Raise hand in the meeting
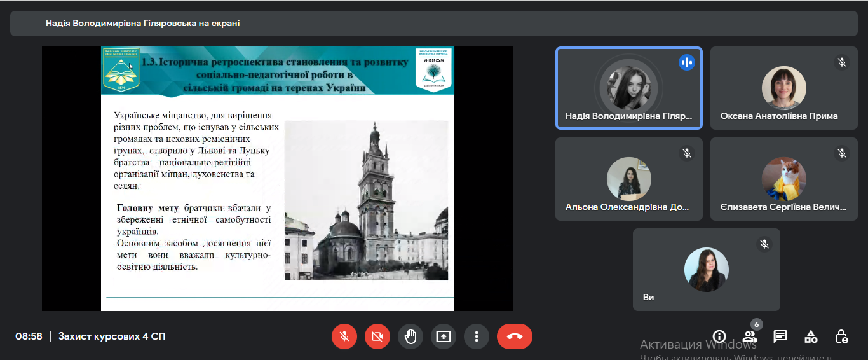868x360 pixels. point(410,336)
